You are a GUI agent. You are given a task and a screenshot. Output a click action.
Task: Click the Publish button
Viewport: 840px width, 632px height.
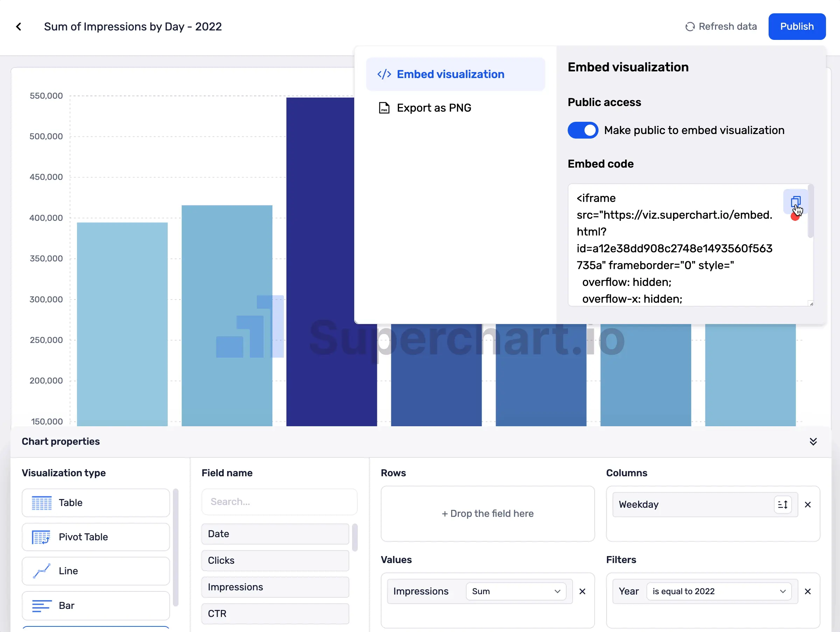pyautogui.click(x=797, y=26)
